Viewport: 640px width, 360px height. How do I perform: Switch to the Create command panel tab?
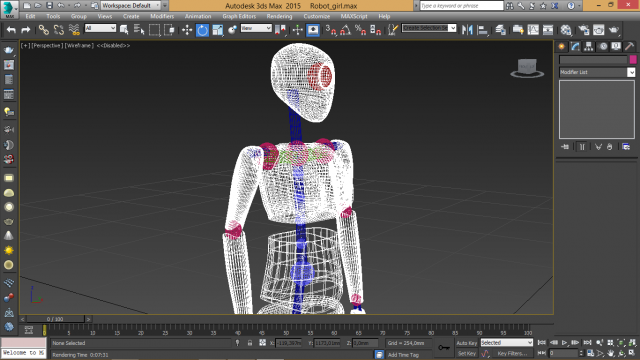[x=562, y=47]
